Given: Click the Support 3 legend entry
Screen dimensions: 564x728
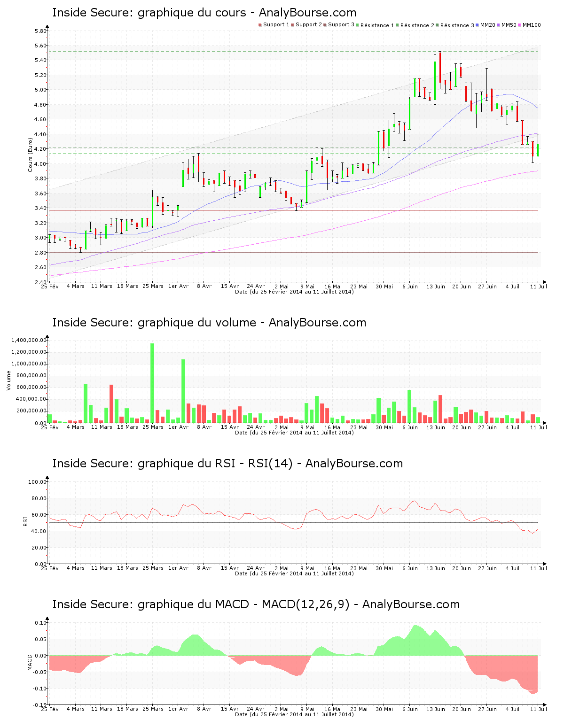Looking at the screenshot, I should 338,25.
